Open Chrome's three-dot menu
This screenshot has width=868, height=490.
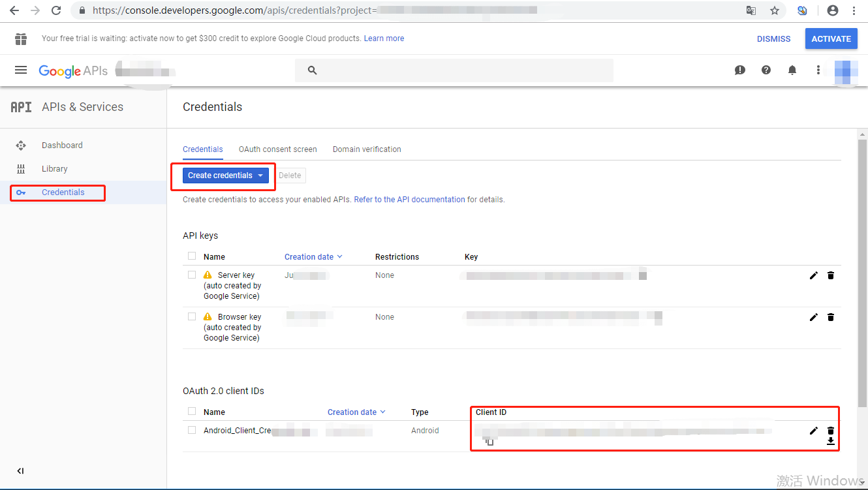point(854,10)
